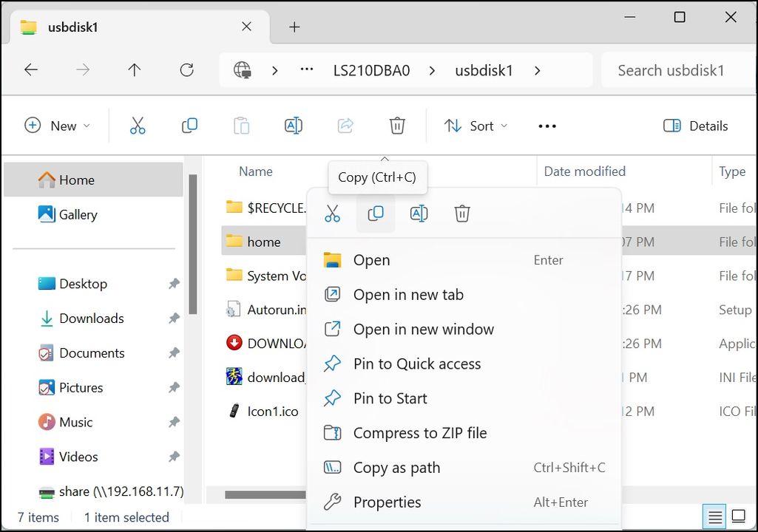This screenshot has width=758, height=532.
Task: Expand the Sort dropdown
Action: (476, 126)
